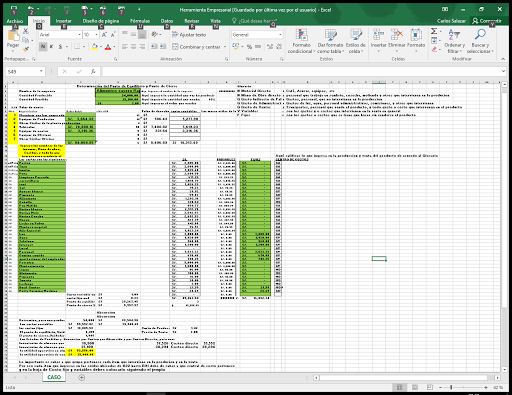Click the Insertar función fx icon
Image resolution: width=512 pixels, height=395 pixels.
click(93, 71)
